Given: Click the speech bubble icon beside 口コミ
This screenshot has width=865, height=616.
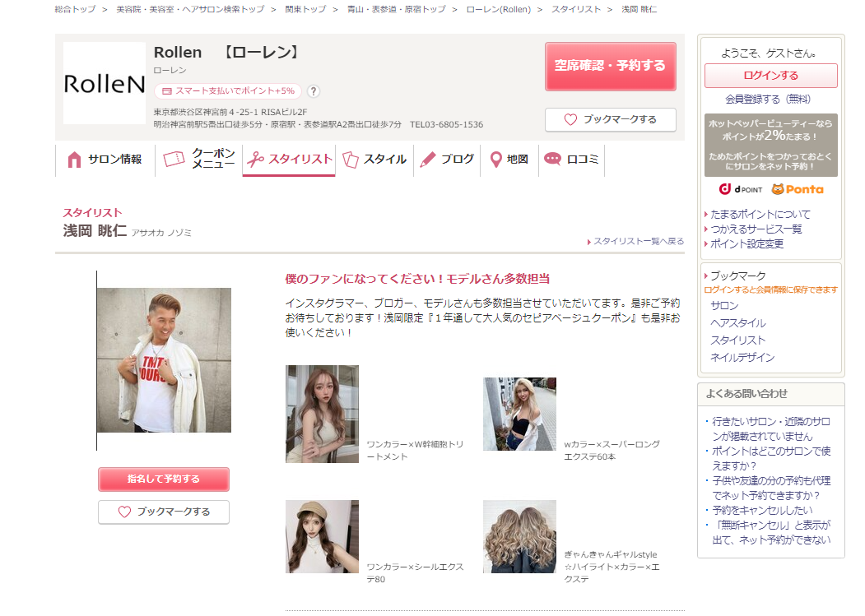Looking at the screenshot, I should pyautogui.click(x=552, y=159).
